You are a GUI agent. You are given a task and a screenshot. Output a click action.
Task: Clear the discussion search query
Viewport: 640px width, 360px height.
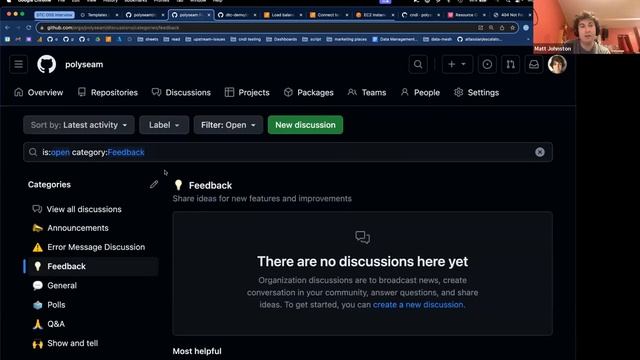[x=540, y=152]
